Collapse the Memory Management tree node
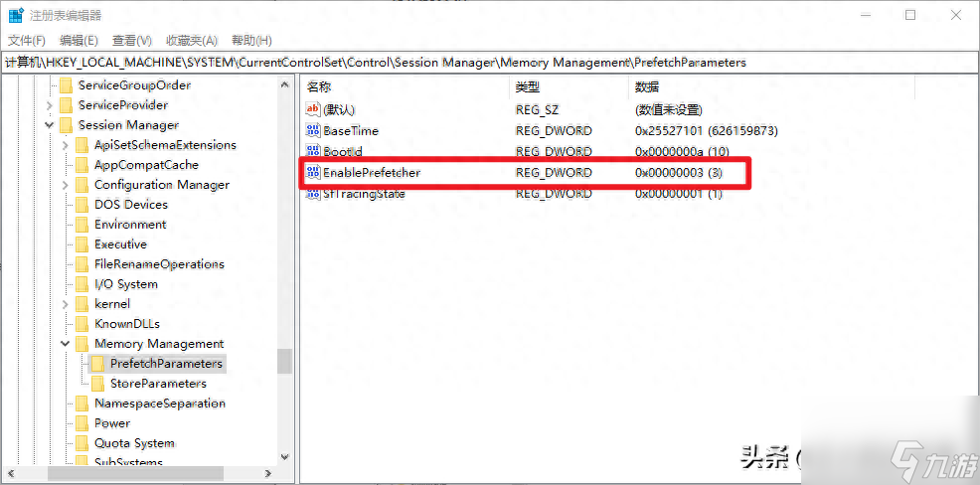Viewport: 980px width, 485px height. coord(66,344)
